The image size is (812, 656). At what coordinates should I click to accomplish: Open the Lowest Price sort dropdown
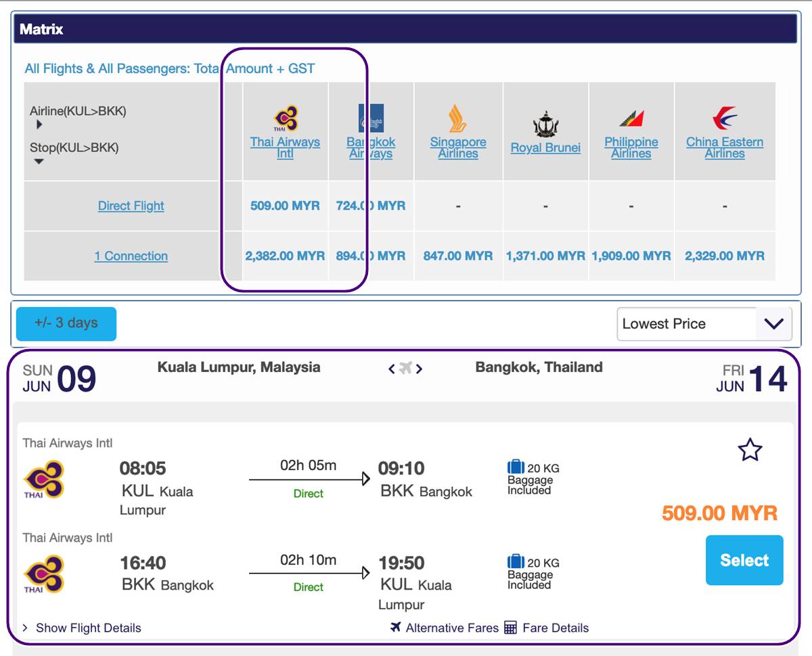[x=704, y=324]
